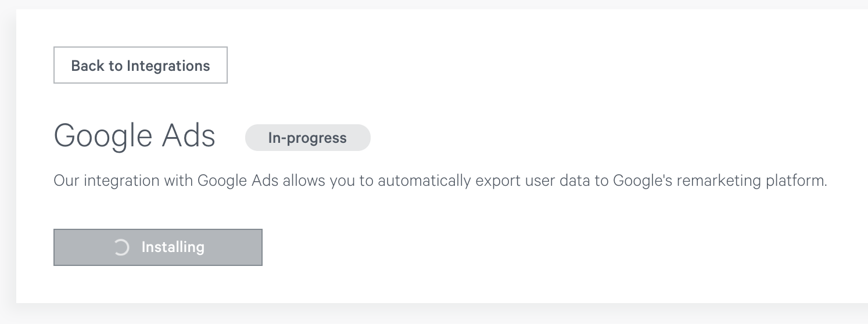The image size is (868, 324).
Task: Click the loading spinner icon
Action: [121, 247]
